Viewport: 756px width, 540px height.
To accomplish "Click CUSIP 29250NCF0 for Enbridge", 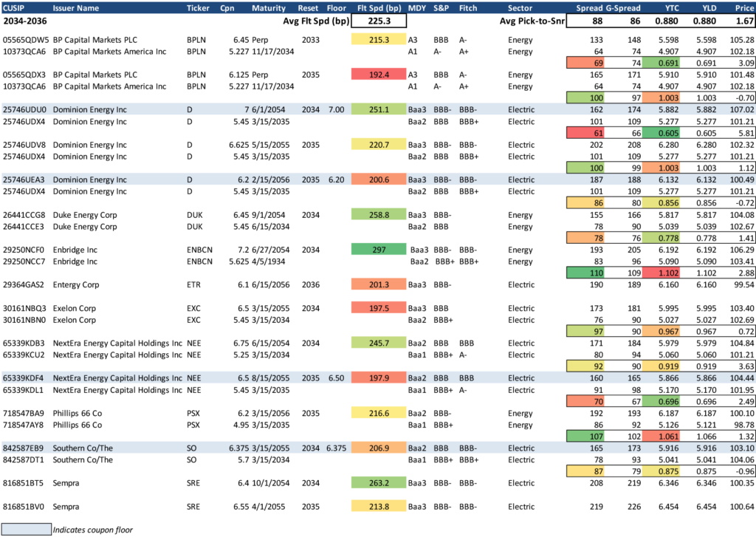I will [25, 250].
